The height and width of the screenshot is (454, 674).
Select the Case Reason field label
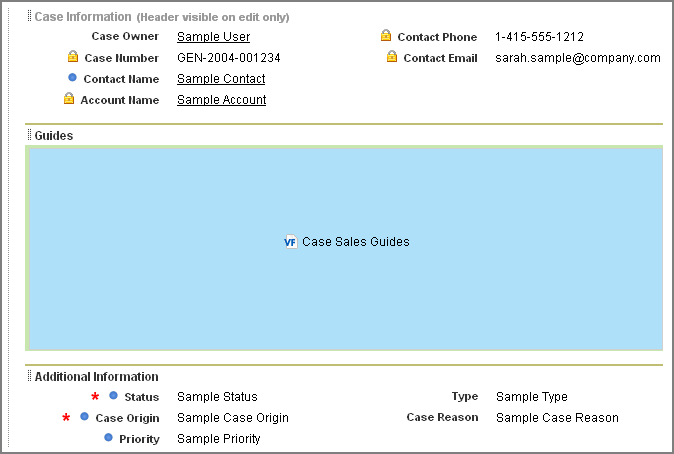[x=442, y=417]
